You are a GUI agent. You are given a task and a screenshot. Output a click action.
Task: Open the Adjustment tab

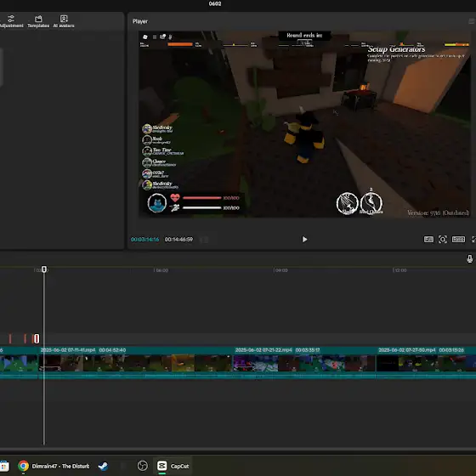11,22
